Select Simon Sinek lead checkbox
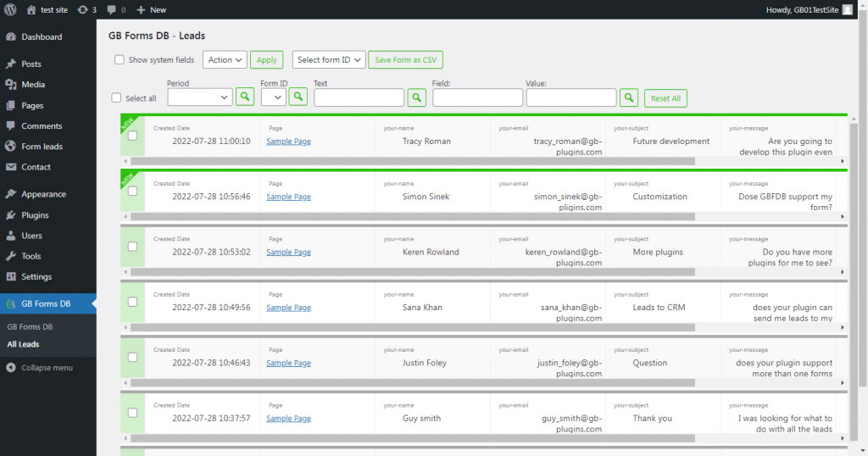This screenshot has width=868, height=456. (x=132, y=191)
